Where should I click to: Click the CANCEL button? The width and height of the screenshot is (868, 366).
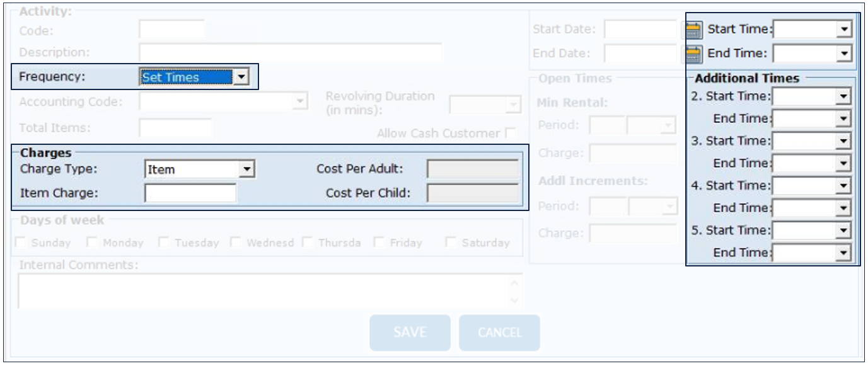click(499, 333)
